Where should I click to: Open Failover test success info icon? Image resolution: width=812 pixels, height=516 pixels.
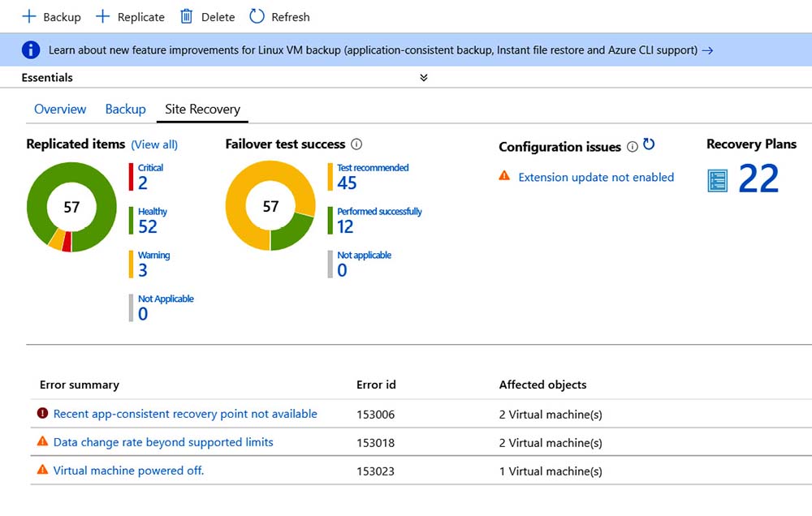(x=356, y=144)
